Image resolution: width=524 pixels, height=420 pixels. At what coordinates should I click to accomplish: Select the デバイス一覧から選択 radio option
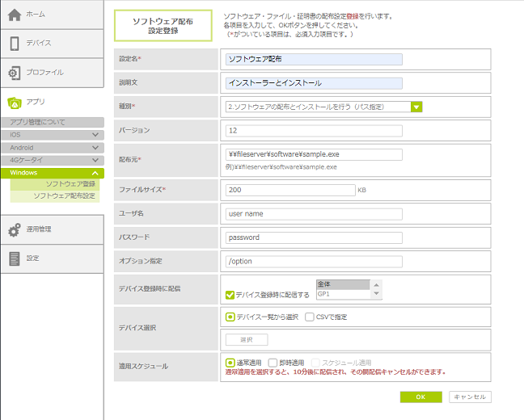click(230, 317)
